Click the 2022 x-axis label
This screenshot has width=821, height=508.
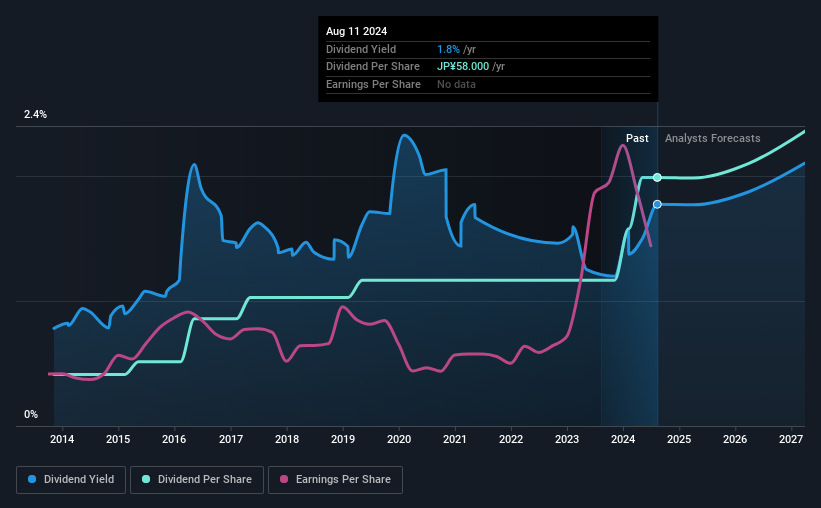tap(511, 439)
